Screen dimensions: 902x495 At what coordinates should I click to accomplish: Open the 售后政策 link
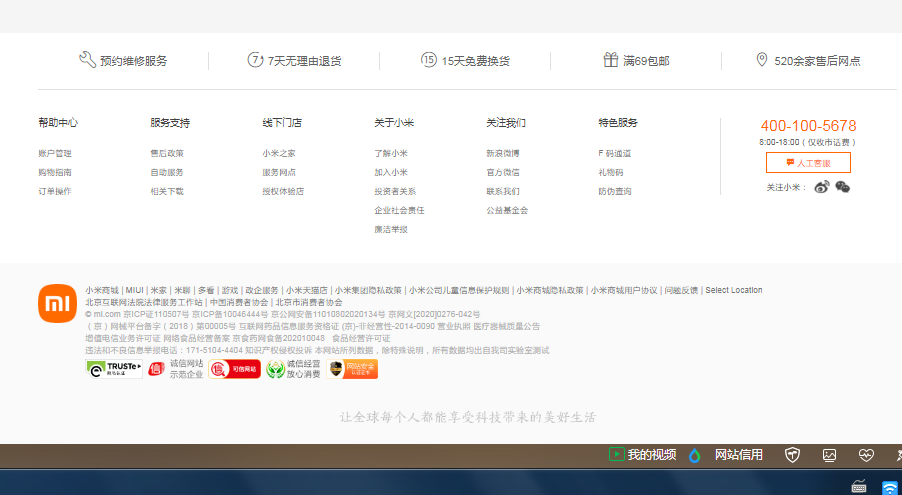(167, 153)
